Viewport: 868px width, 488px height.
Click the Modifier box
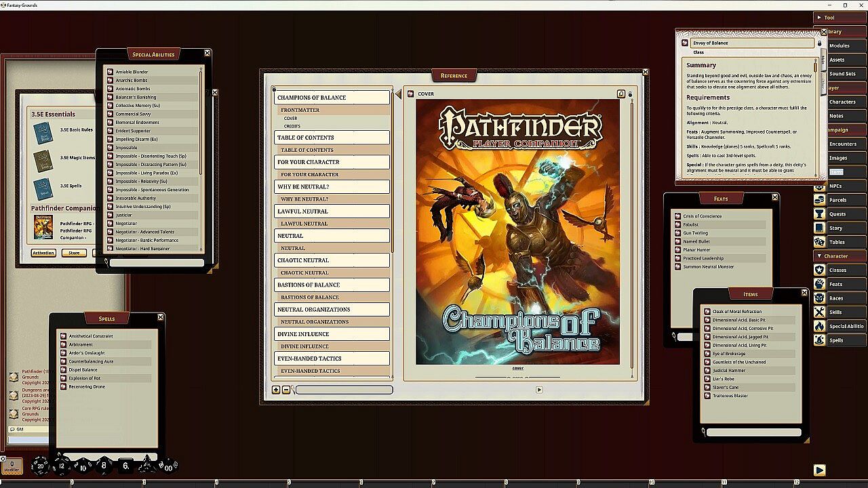(x=12, y=466)
